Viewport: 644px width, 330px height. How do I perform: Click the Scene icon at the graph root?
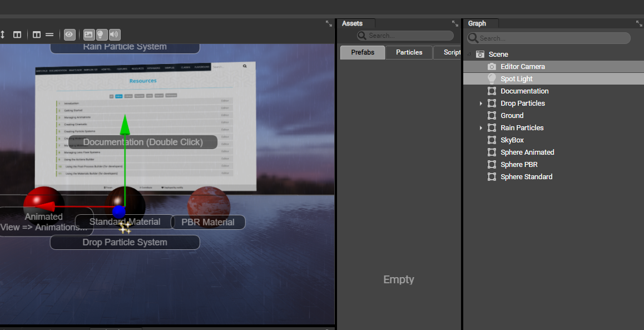click(480, 54)
